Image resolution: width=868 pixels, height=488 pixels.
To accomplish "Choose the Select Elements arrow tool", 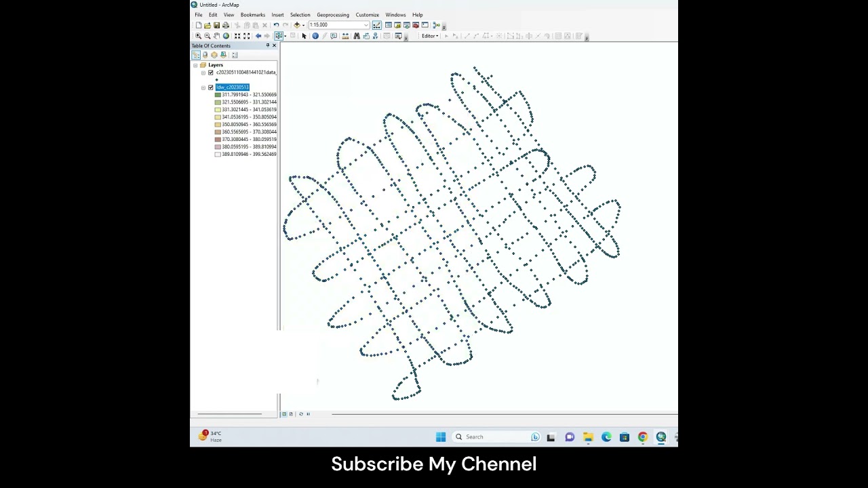I will 304,36.
